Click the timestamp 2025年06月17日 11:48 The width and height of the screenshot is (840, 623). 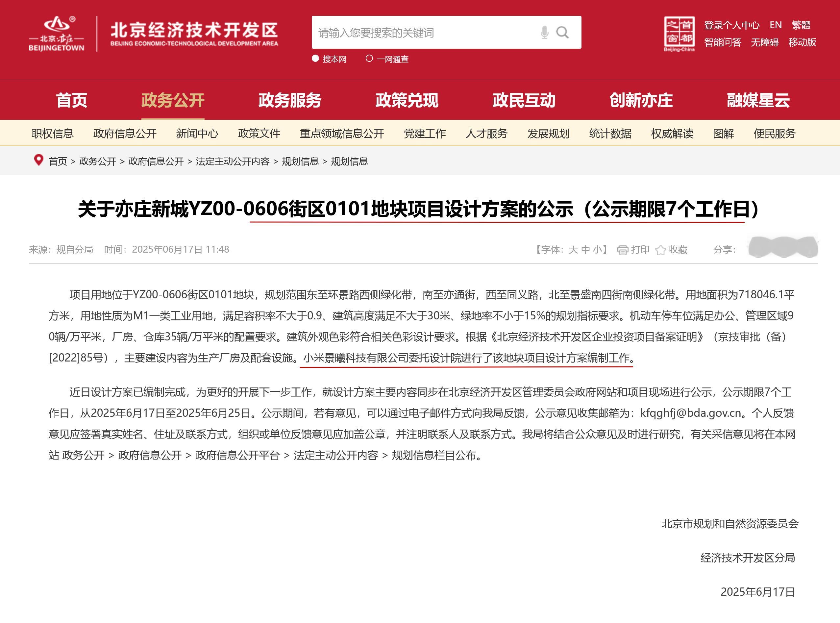click(x=181, y=250)
